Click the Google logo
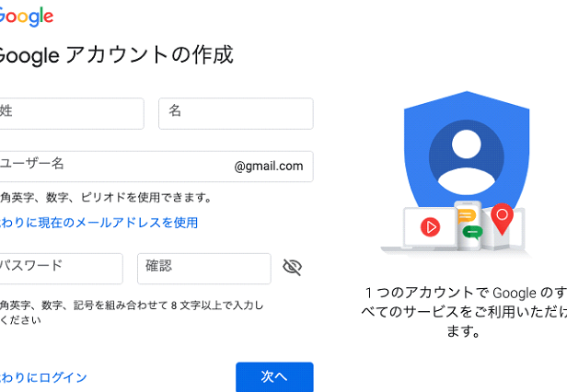Screen dimensions: 567x392 (x=26, y=17)
